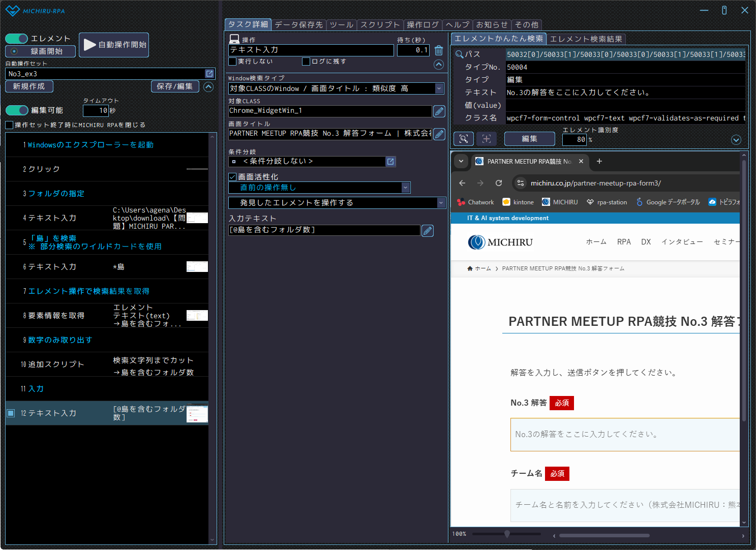Switch to the スクリプト tab
The height and width of the screenshot is (550, 756).
(x=380, y=24)
